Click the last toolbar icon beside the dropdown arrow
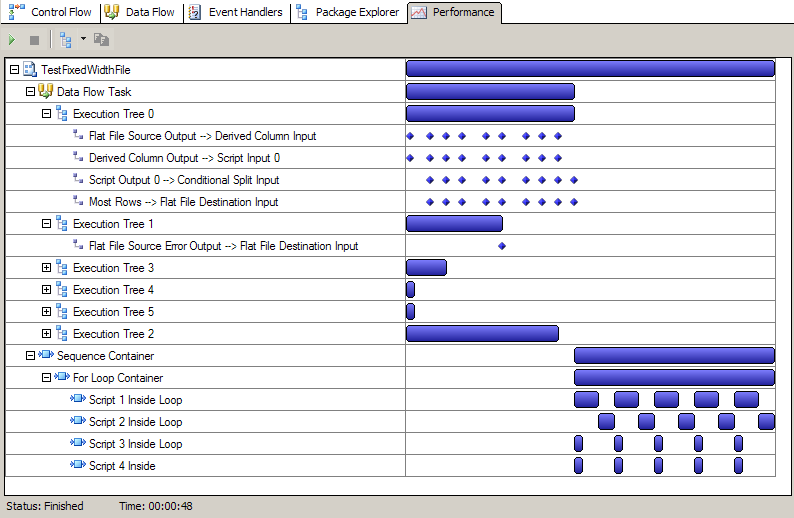This screenshot has width=794, height=518. pos(101,40)
